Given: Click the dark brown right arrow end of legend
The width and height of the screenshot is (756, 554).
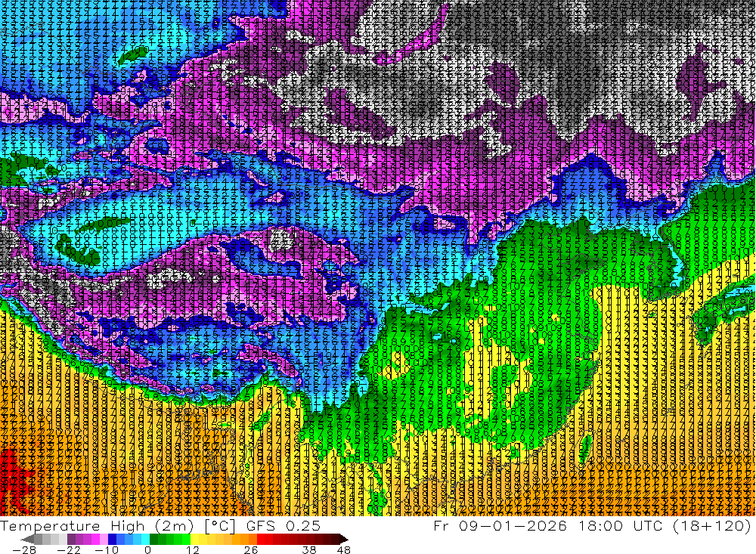Looking at the screenshot, I should (343, 539).
